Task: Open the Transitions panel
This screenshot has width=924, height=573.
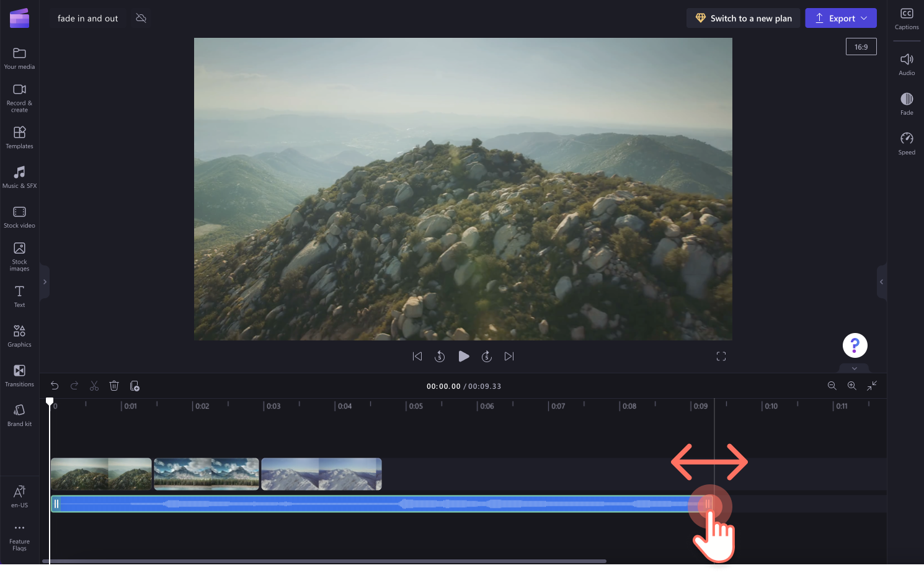Action: click(x=19, y=375)
